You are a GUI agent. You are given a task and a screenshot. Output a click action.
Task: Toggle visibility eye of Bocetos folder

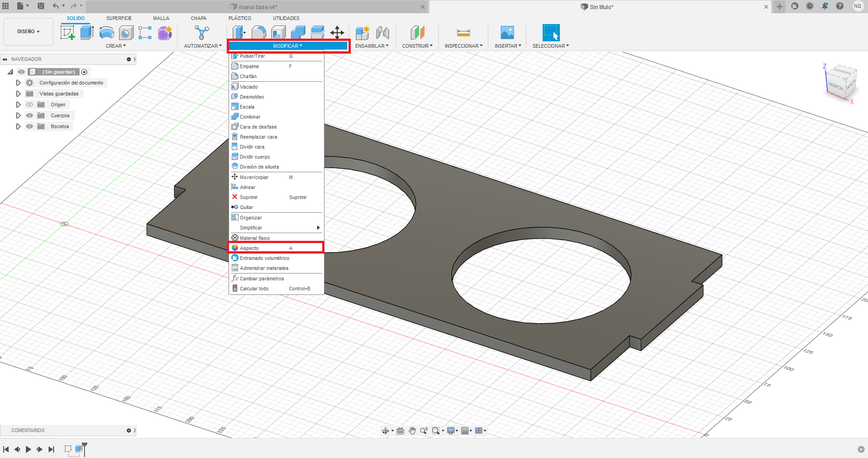click(x=30, y=126)
